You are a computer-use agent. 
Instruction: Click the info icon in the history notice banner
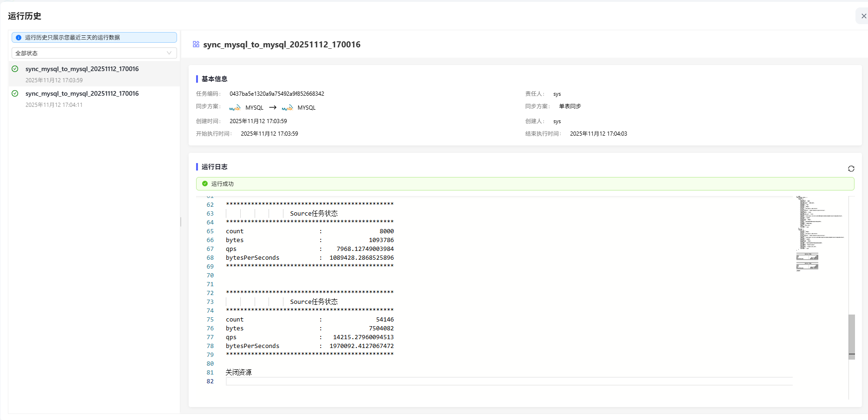pos(19,38)
